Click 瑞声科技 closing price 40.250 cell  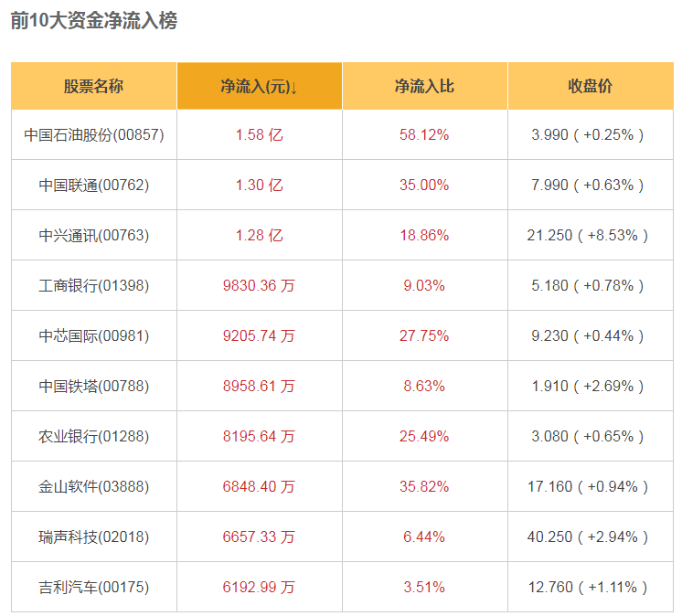(x=588, y=537)
